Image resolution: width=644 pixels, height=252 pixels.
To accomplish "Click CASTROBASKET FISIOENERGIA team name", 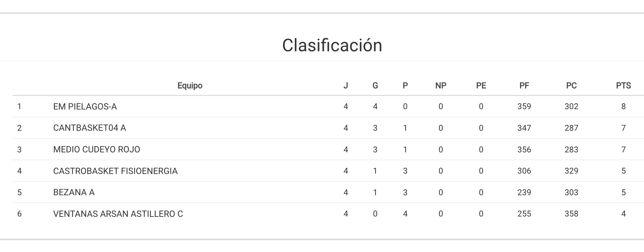I will [115, 171].
